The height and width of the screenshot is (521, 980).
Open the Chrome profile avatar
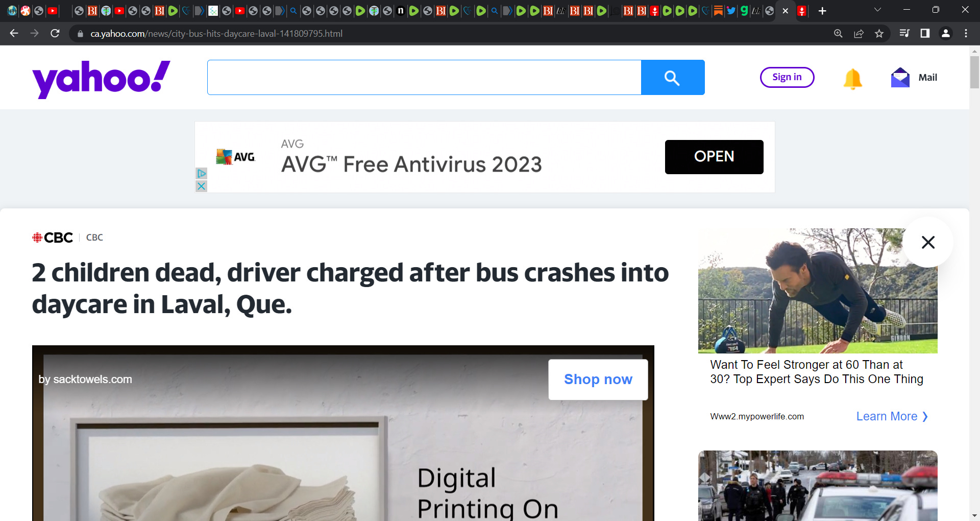[x=945, y=33]
